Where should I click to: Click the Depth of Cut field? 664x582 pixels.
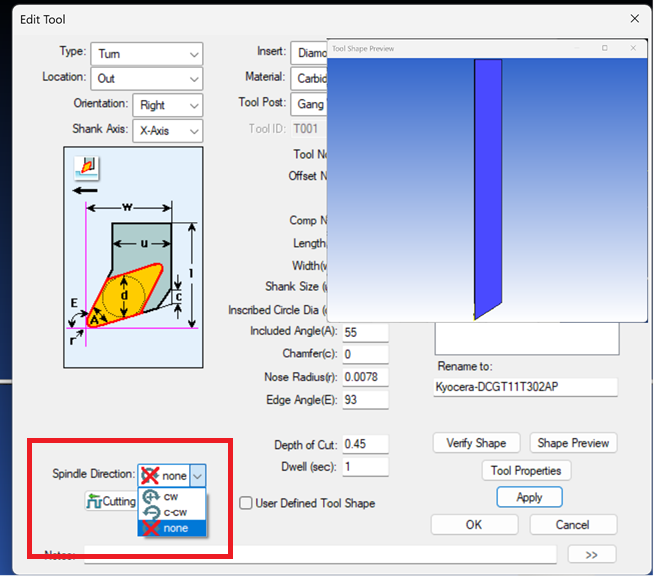[x=365, y=444]
